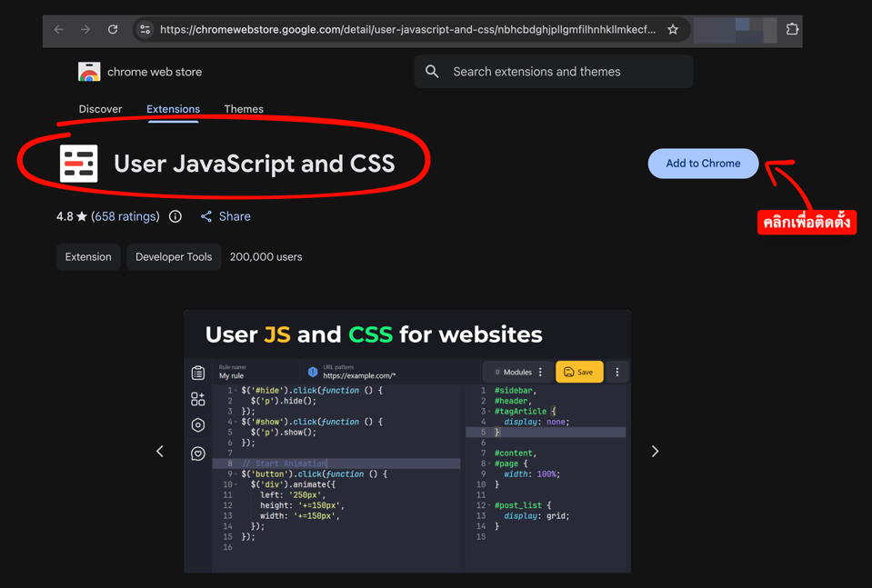Click the 'display: none;' CSS line
Image resolution: width=872 pixels, height=588 pixels.
click(536, 422)
